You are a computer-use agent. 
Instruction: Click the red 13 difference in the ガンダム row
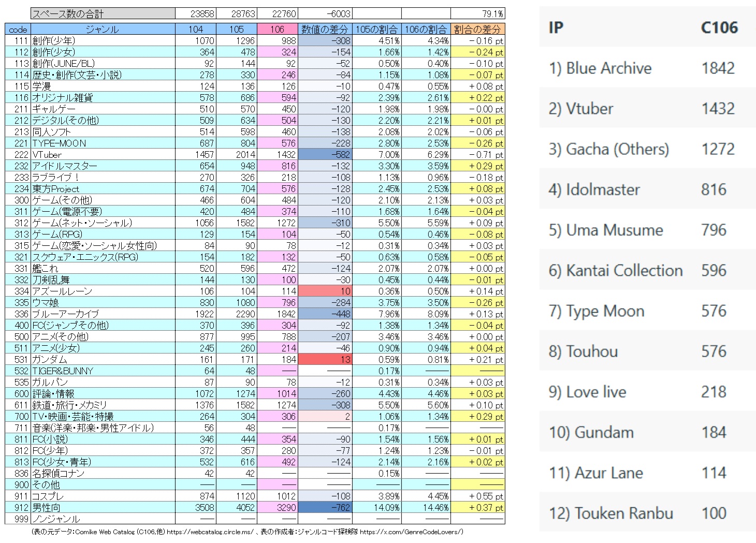325,359
